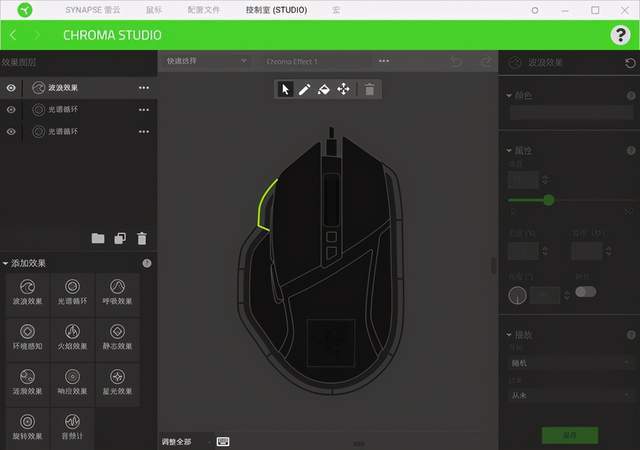640x450 pixels.
Task: Duplicate the selected effect layer
Action: [x=120, y=238]
